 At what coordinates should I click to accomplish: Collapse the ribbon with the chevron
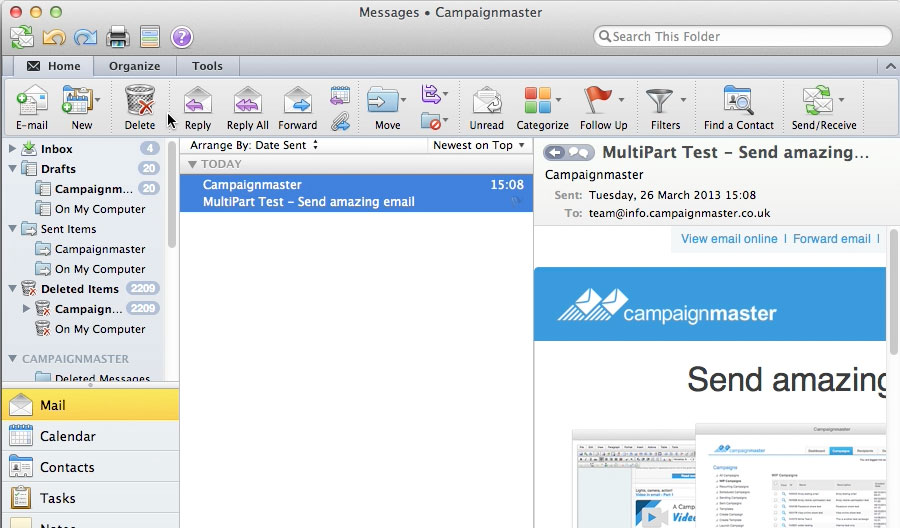[890, 67]
